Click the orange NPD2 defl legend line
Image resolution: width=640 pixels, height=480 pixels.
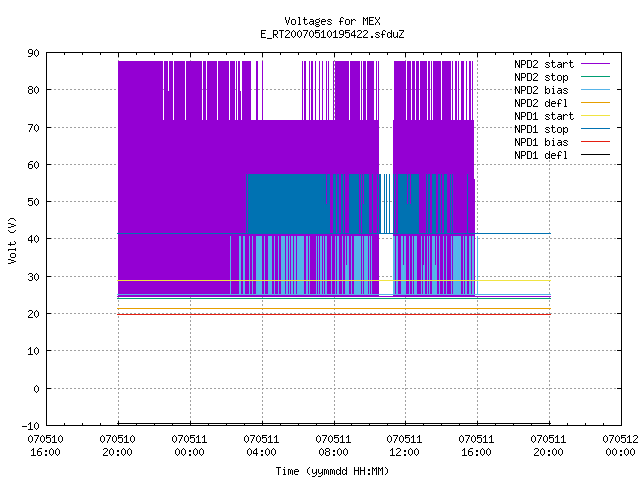[595, 102]
